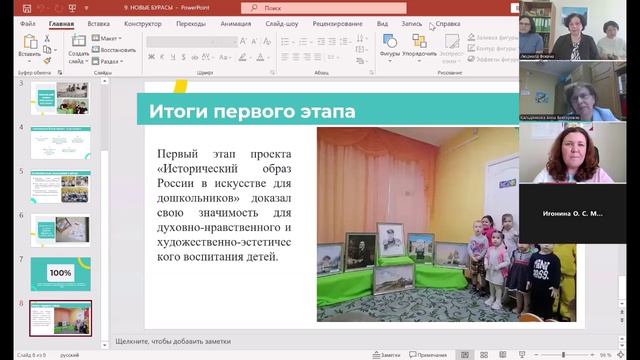Open the quick access toolbar customize arrow
This screenshot has width=640, height=360.
tap(87, 8)
